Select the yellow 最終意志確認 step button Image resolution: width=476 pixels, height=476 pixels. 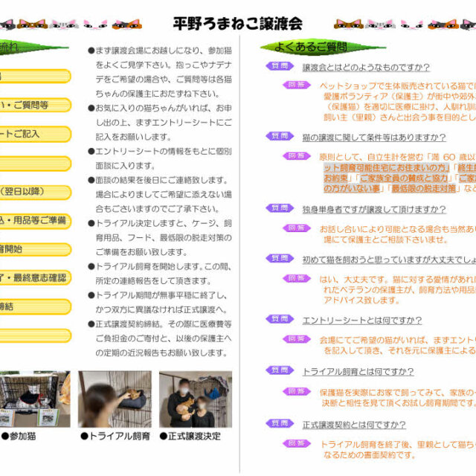(36, 278)
